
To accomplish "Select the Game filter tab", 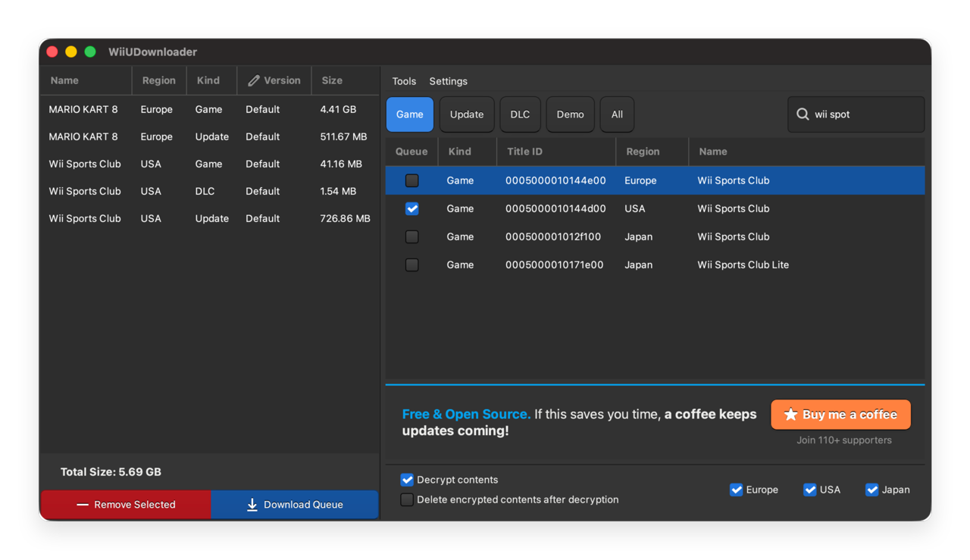I will click(410, 114).
